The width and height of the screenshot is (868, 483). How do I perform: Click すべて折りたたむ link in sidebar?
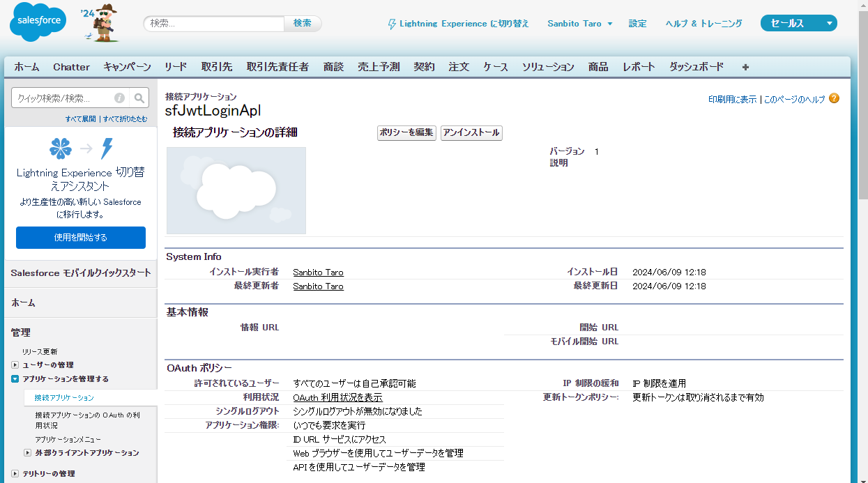coord(125,119)
